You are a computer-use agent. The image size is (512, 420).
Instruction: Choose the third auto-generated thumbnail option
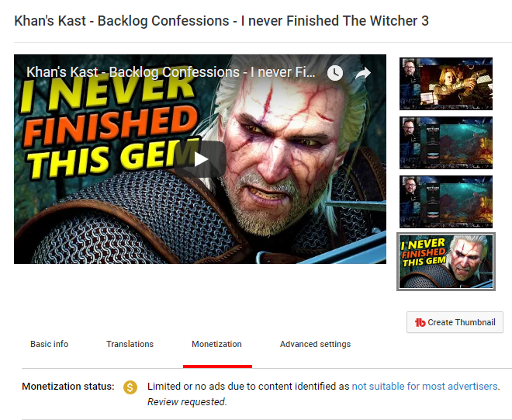pyautogui.click(x=446, y=202)
